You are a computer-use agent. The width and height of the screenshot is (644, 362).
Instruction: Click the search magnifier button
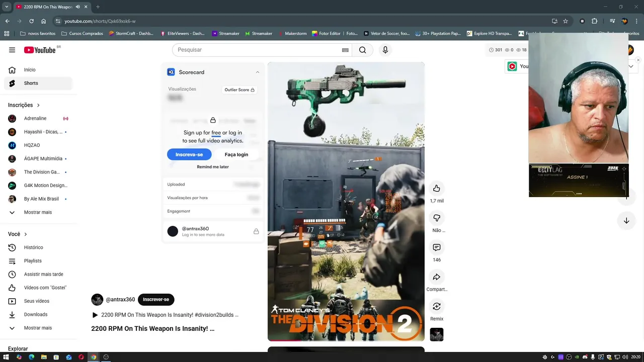[363, 50]
